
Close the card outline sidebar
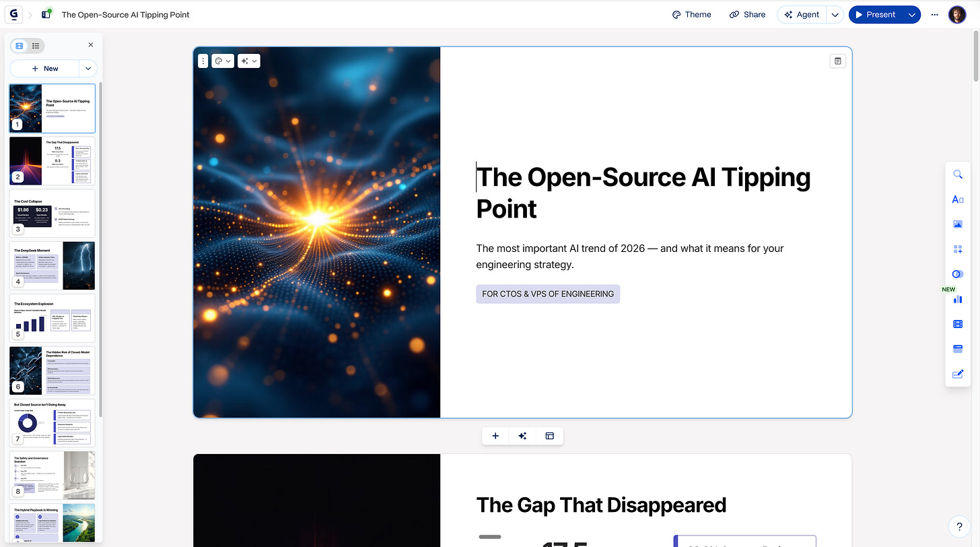coord(91,45)
